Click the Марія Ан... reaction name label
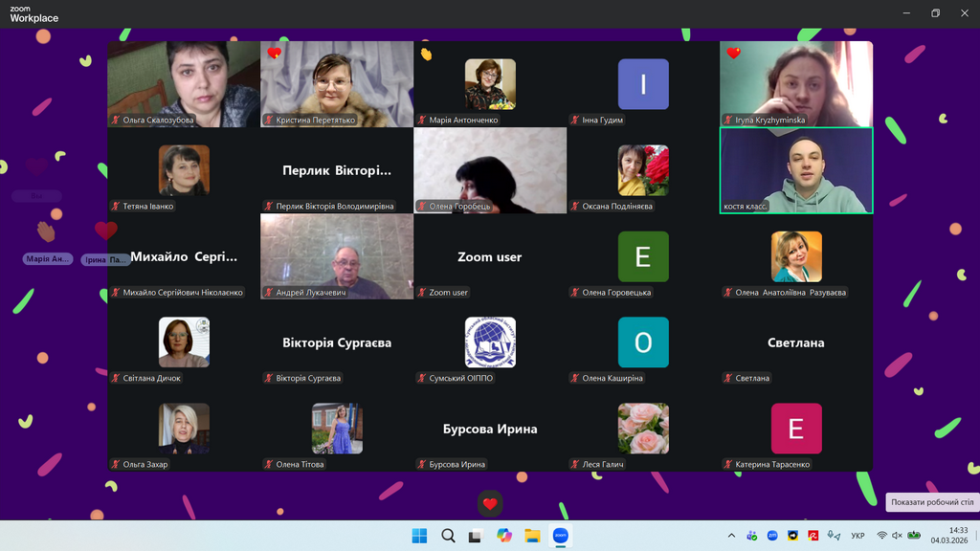980x551 pixels. coord(48,259)
